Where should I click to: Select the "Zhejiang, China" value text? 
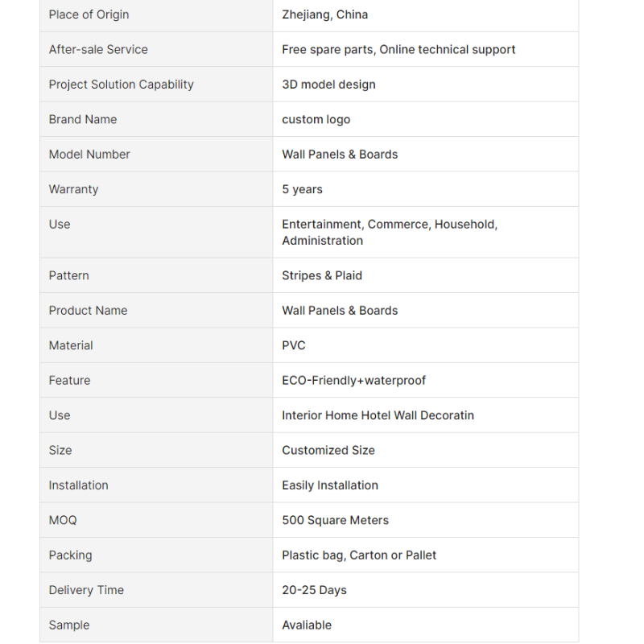click(324, 14)
